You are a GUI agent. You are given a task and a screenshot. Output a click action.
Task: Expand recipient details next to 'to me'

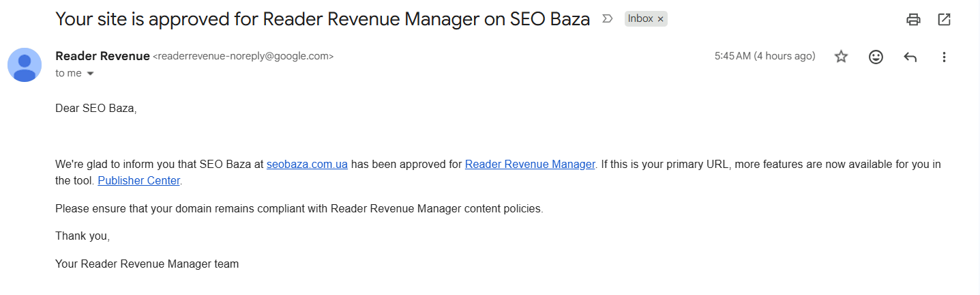click(90, 73)
